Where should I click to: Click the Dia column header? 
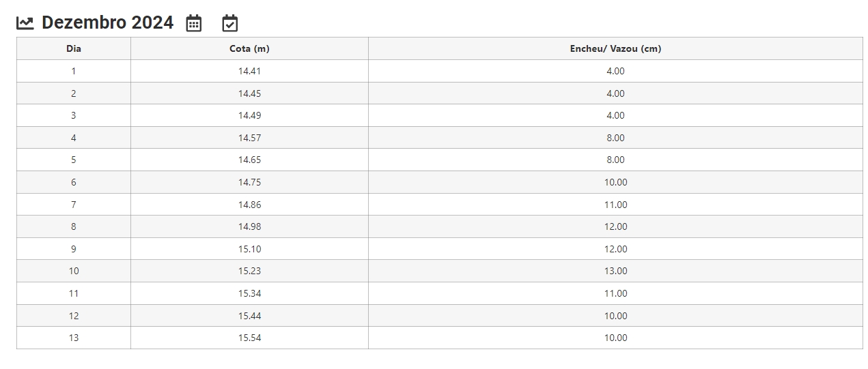coord(74,48)
